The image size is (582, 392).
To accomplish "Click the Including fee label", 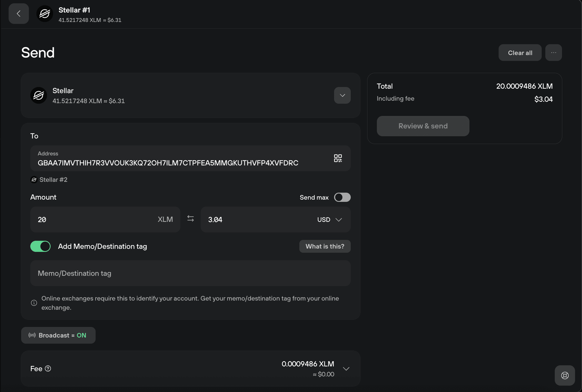I will (395, 98).
